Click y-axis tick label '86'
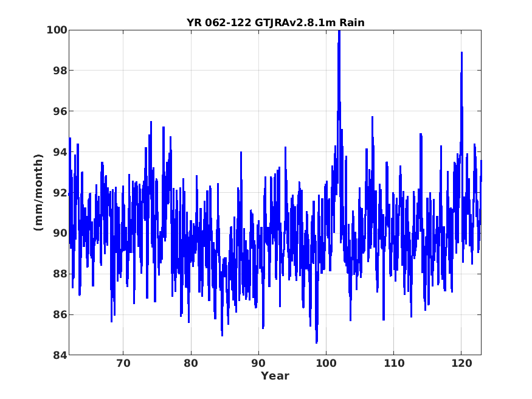This screenshot has width=532, height=399. 60,314
